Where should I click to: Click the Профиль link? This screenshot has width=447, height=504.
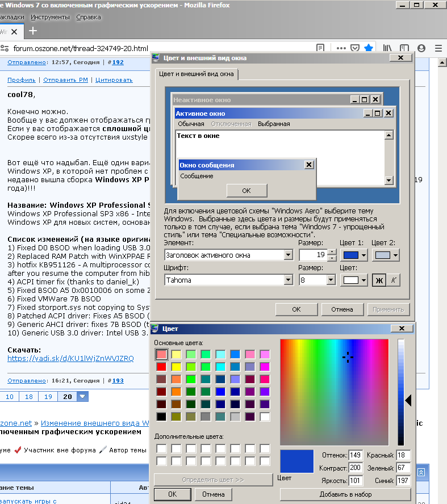coord(21,80)
